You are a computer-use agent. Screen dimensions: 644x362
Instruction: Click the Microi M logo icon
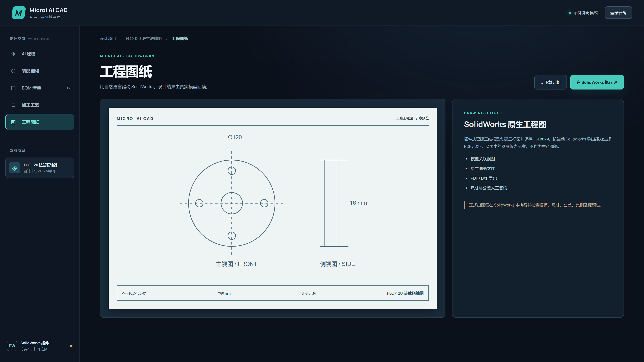pos(18,13)
